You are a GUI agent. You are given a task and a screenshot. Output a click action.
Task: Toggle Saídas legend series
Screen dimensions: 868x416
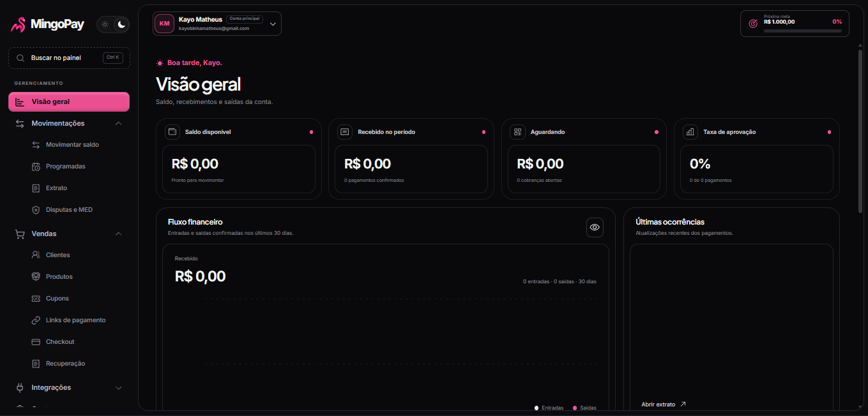pyautogui.click(x=584, y=408)
